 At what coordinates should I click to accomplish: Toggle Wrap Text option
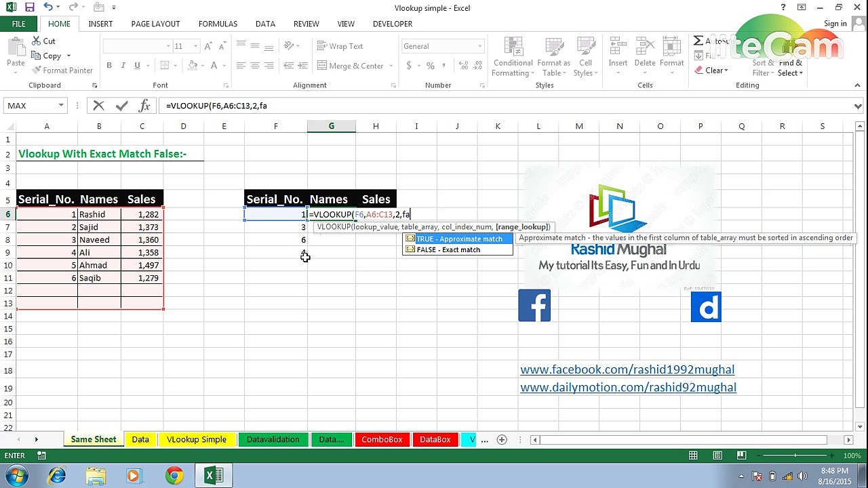(x=340, y=46)
